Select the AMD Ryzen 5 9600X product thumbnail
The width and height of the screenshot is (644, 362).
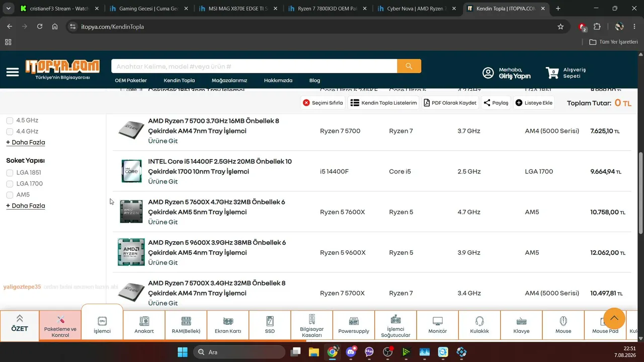[x=131, y=252]
